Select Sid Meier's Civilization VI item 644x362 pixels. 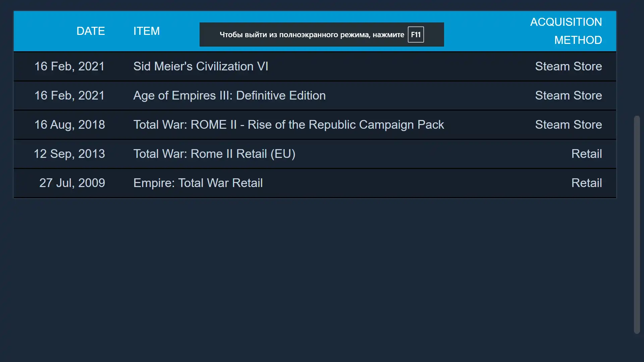(x=201, y=66)
